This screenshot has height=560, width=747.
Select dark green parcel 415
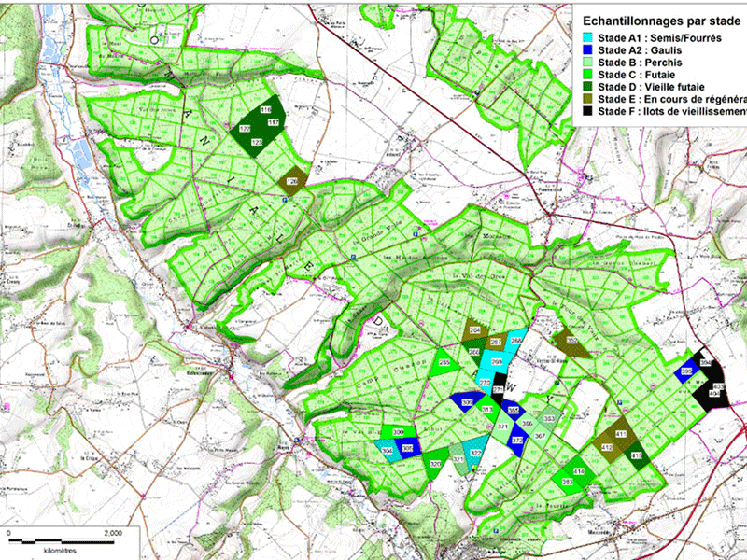(636, 455)
